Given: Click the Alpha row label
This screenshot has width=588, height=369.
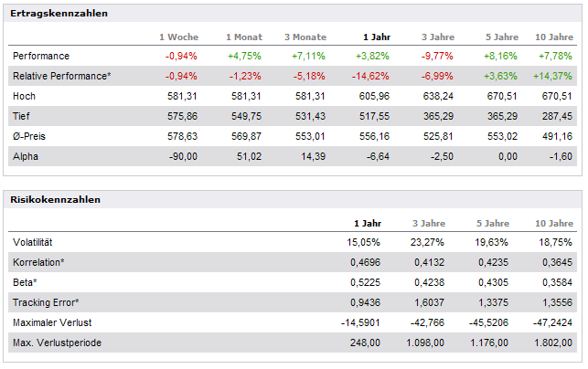Looking at the screenshot, I should (27, 156).
